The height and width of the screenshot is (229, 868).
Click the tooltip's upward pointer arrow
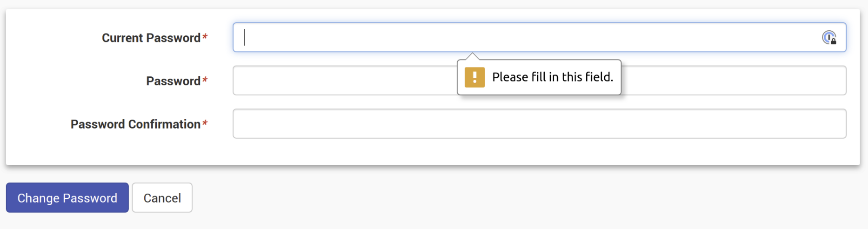click(472, 56)
